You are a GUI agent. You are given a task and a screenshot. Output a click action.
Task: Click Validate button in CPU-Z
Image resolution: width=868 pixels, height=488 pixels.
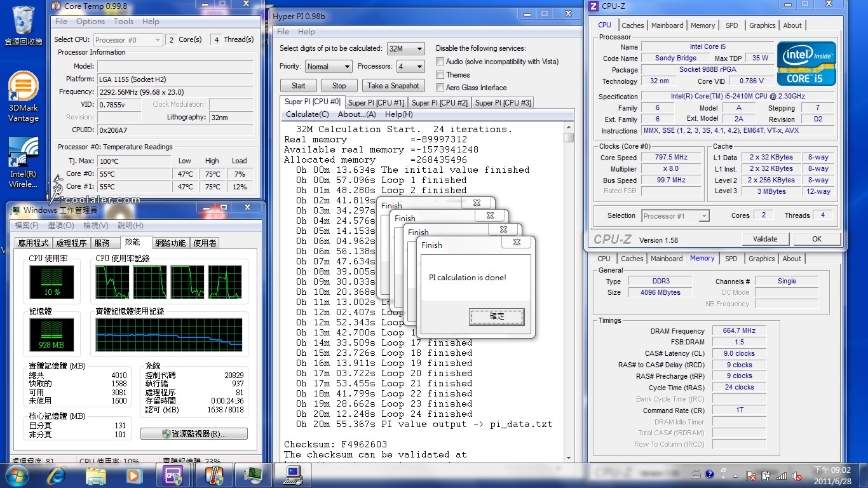(765, 239)
